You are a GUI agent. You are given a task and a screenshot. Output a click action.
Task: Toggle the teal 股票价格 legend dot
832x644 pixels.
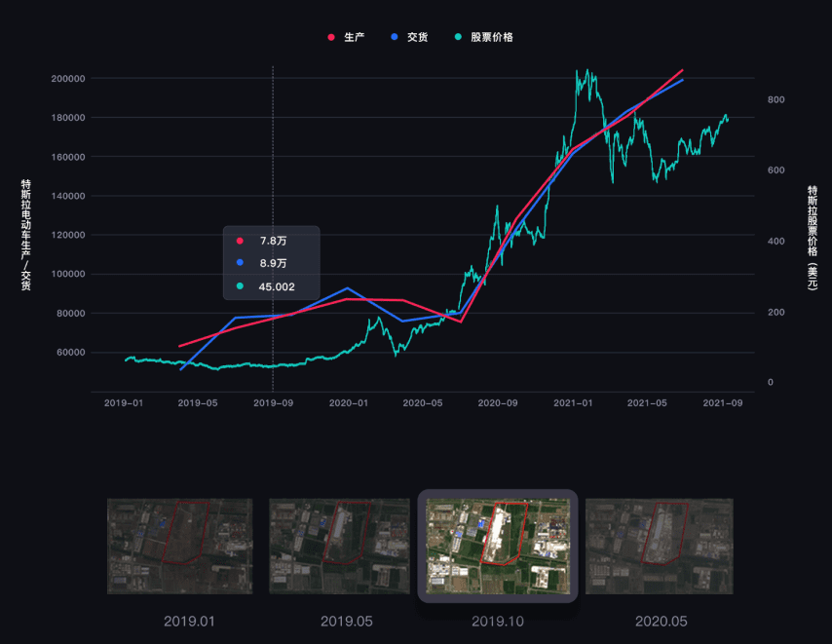click(x=458, y=37)
